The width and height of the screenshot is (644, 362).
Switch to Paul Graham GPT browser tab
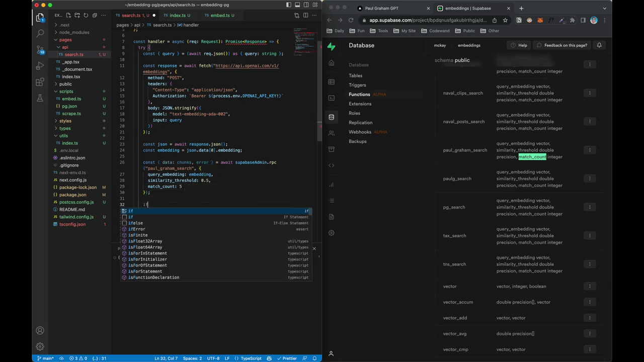click(381, 9)
